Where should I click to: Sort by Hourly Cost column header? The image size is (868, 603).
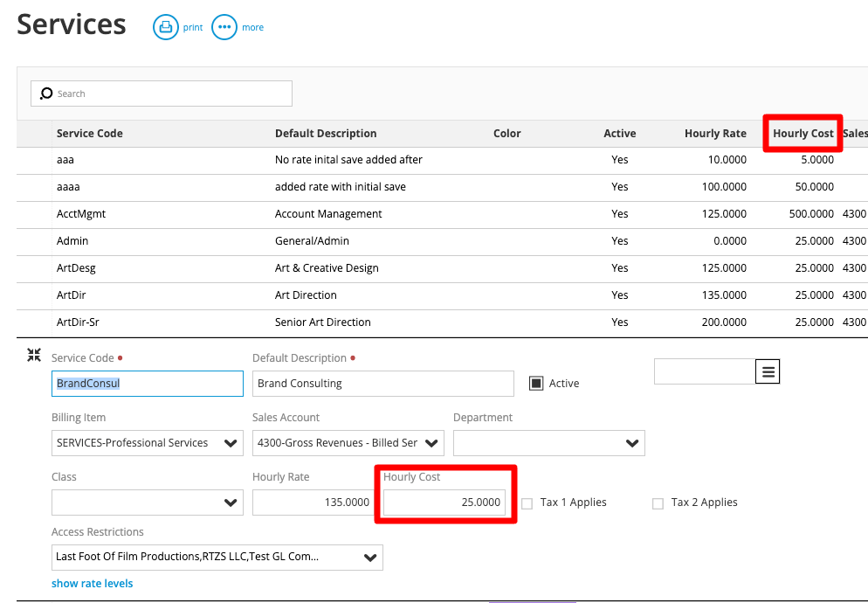click(803, 133)
